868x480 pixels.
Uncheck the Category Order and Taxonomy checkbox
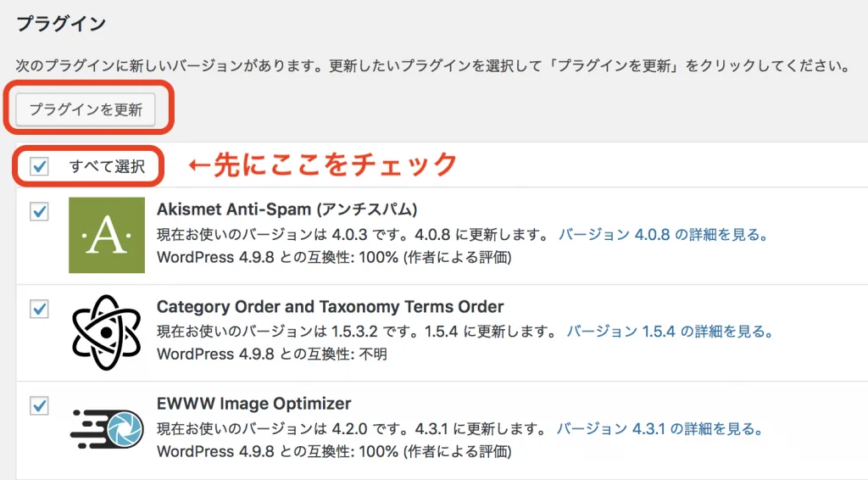[39, 309]
